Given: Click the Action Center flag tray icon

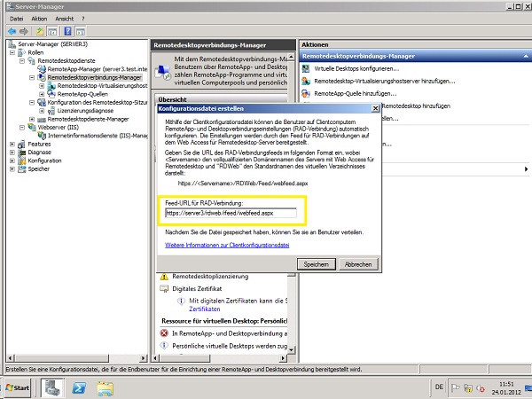Looking at the screenshot, I should pyautogui.click(x=456, y=387).
